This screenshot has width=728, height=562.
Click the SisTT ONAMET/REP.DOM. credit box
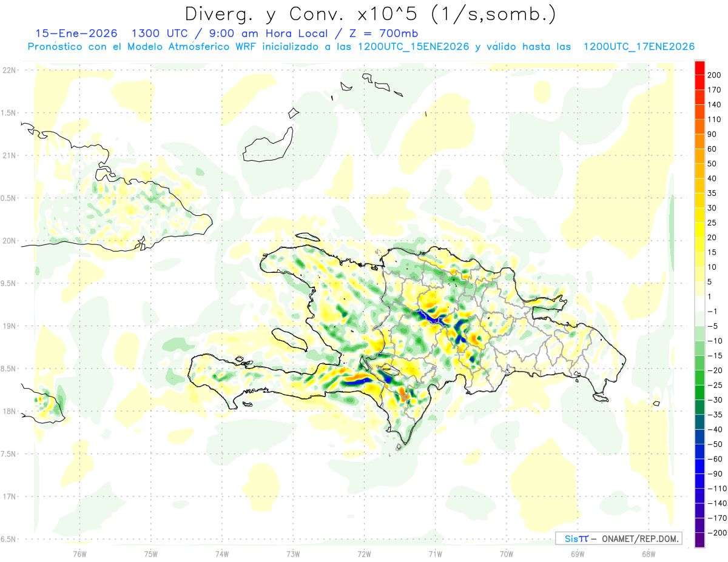(x=618, y=538)
